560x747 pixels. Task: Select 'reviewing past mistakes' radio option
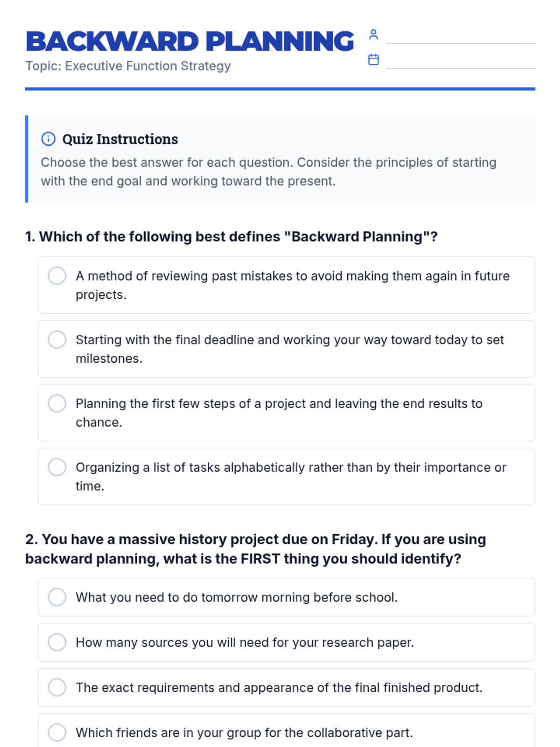click(57, 276)
